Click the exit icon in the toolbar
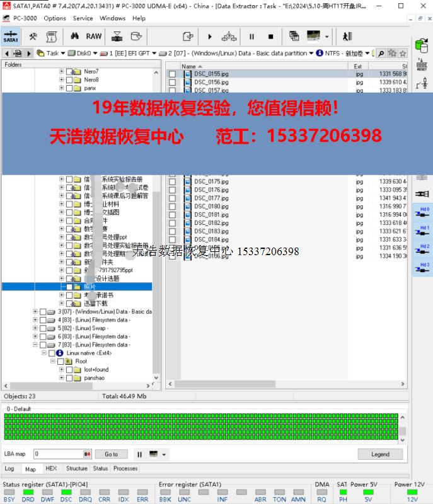This screenshot has width=433, height=504. point(347,37)
